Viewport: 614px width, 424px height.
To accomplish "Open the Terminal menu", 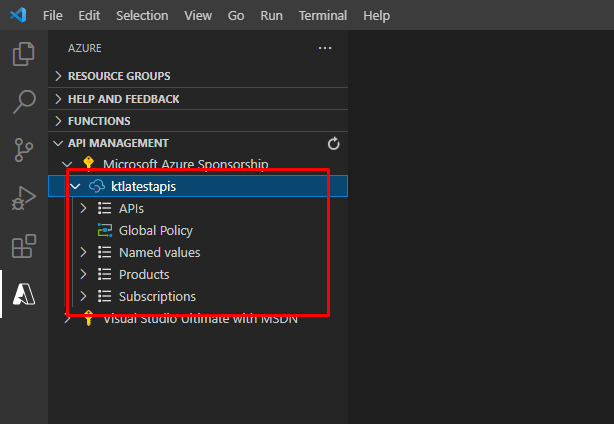I will coord(323,16).
